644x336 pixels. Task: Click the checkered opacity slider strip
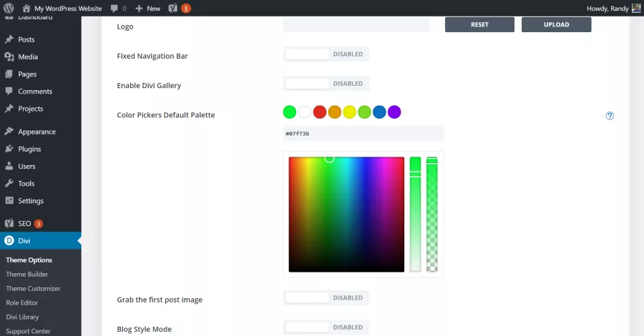pyautogui.click(x=432, y=214)
